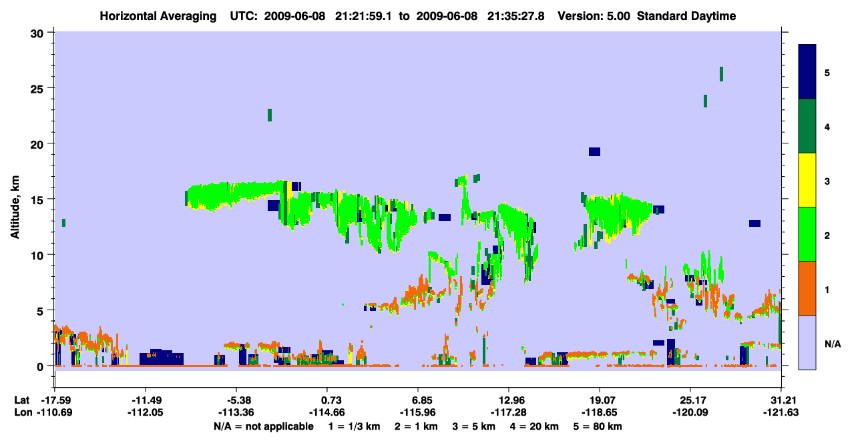Click longitude value -117.28

tap(508, 412)
